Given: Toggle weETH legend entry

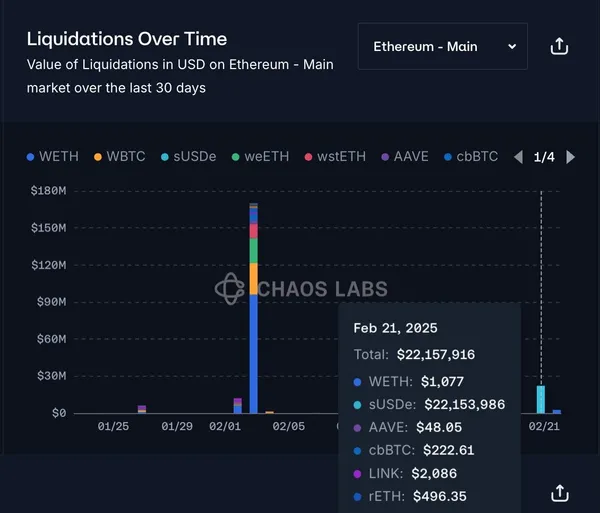Looking at the screenshot, I should coord(259,157).
